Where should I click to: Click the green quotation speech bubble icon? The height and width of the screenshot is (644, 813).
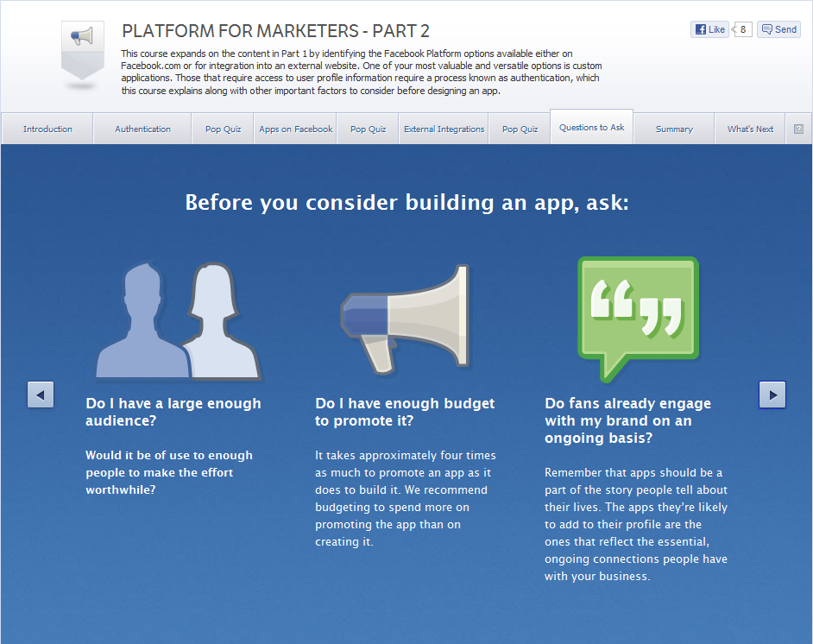(639, 319)
